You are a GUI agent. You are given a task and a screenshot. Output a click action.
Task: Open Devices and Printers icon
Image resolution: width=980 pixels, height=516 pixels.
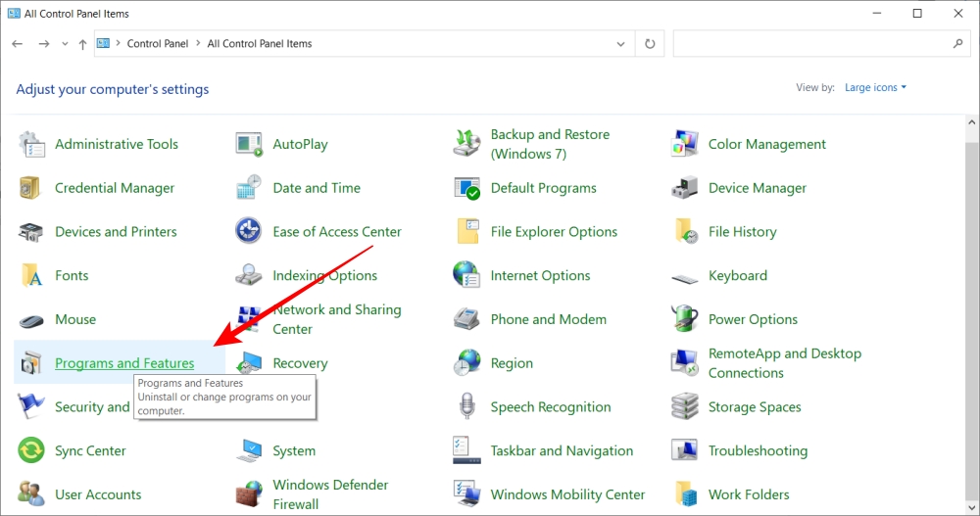coord(31,232)
